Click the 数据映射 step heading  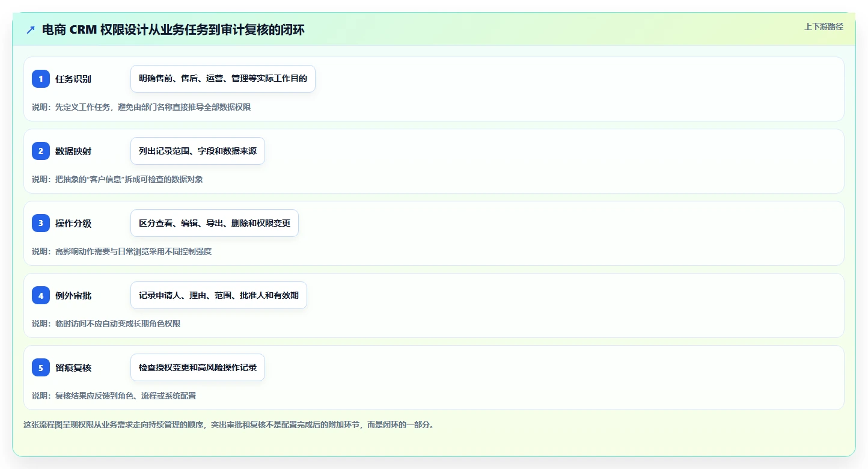pos(73,151)
